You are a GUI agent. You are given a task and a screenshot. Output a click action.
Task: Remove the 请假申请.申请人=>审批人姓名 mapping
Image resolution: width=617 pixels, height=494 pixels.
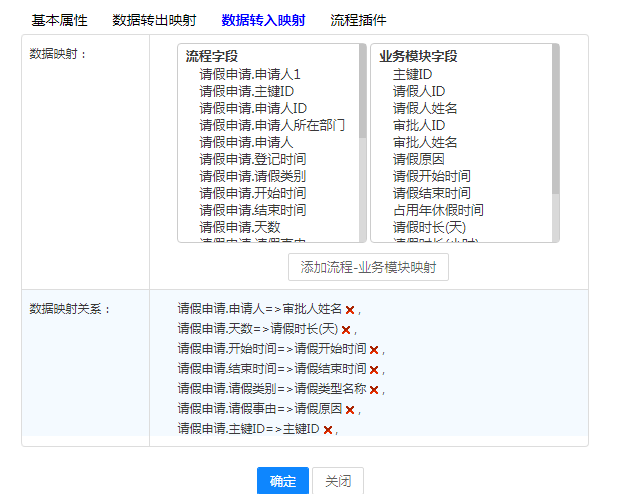coord(350,310)
